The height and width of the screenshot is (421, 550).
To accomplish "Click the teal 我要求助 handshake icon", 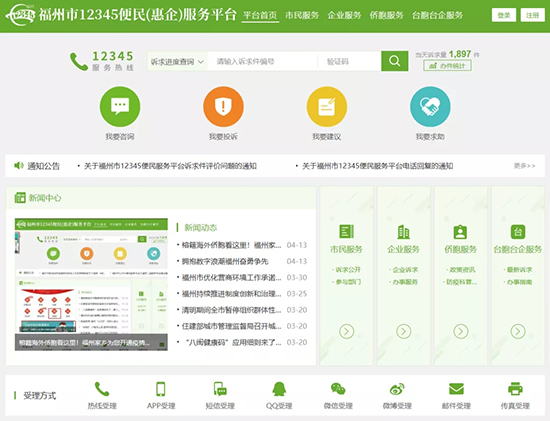I will pyautogui.click(x=430, y=107).
